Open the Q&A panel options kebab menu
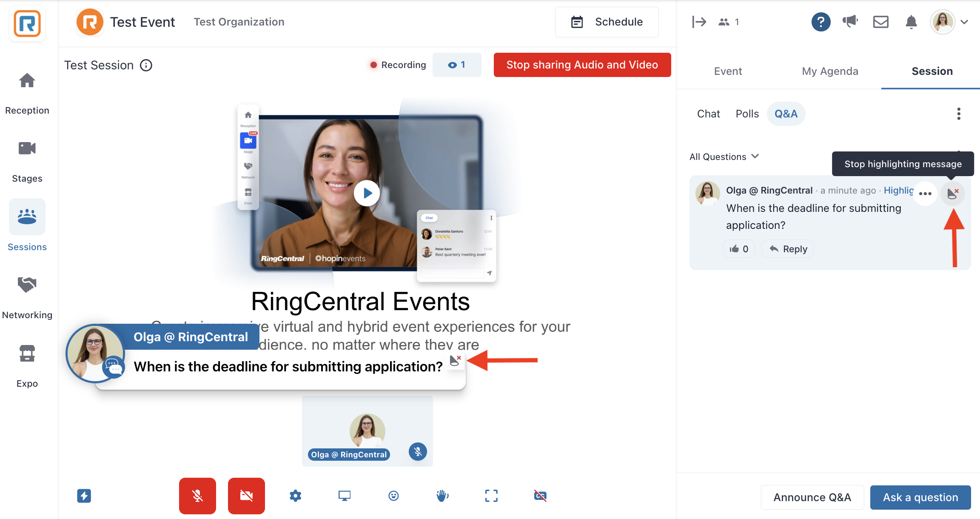 click(x=958, y=114)
